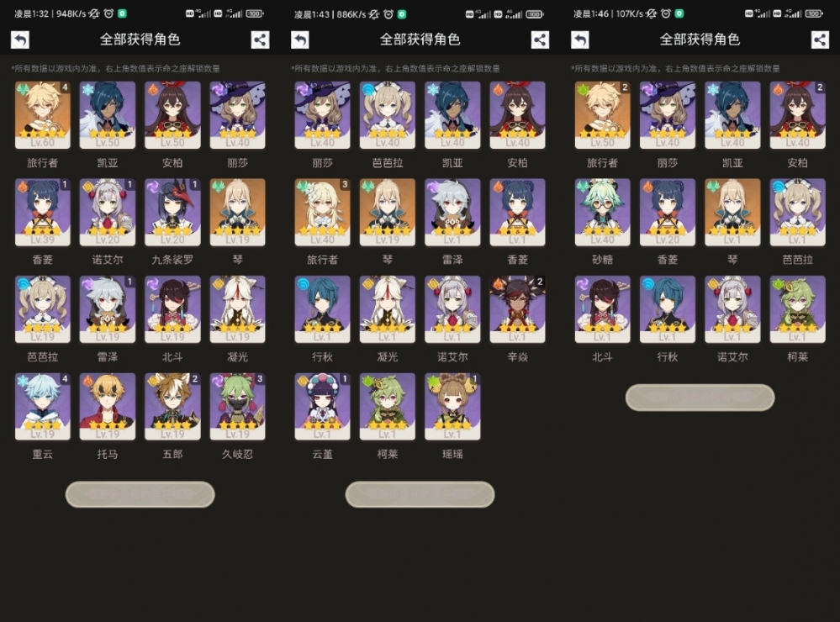Select the 瑶瑶 character portrait

[452, 407]
